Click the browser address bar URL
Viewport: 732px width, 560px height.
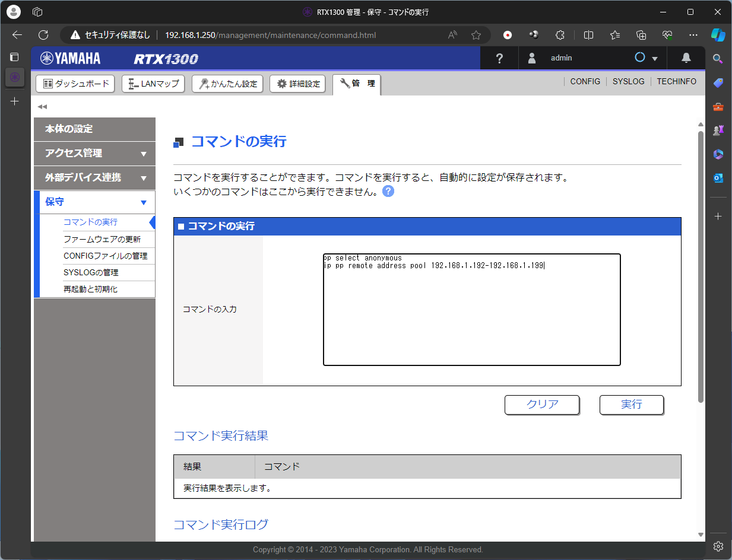click(x=270, y=35)
